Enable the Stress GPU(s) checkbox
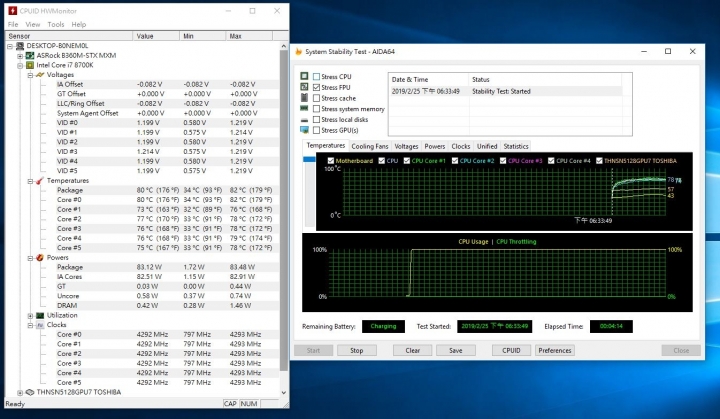720x419 pixels. pyautogui.click(x=316, y=130)
